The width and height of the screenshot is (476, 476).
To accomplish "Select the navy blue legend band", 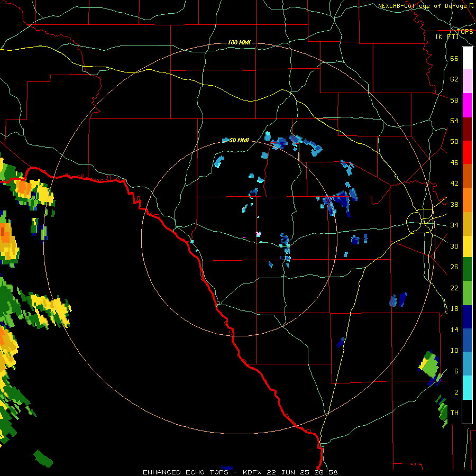I will [467, 317].
